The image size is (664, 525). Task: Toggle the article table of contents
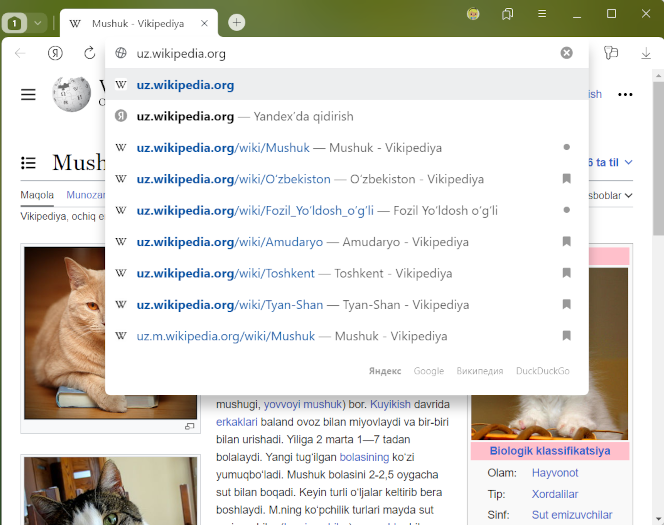point(29,162)
